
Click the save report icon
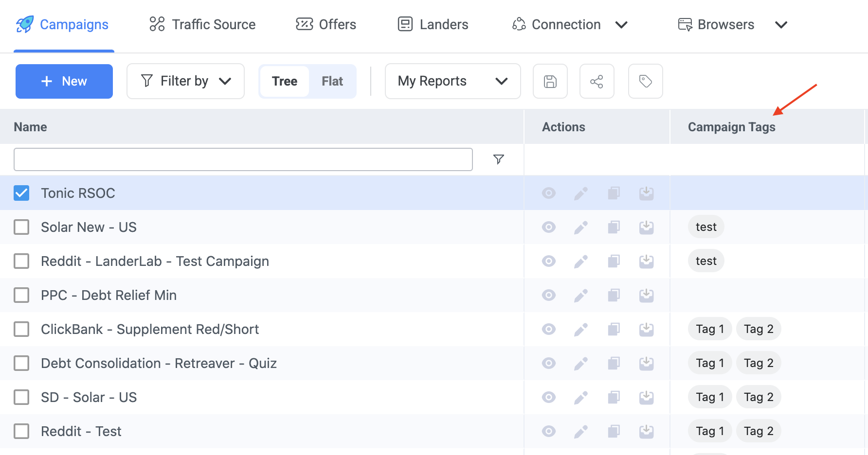click(550, 81)
